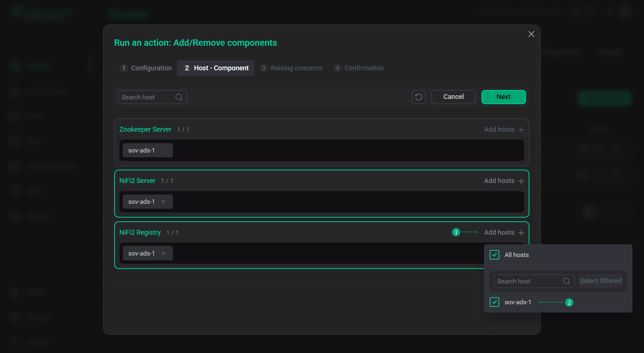
Task: Click the Host - Component step tab
Action: 215,68
